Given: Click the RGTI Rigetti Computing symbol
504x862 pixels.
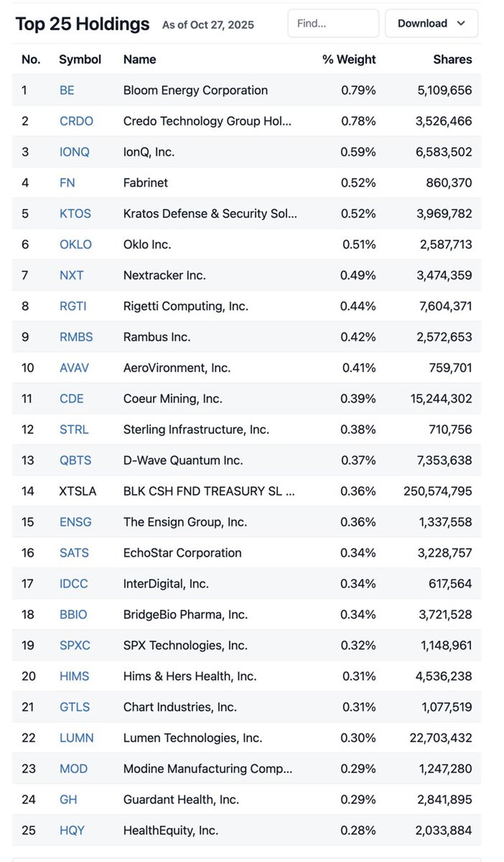Looking at the screenshot, I should pos(73,306).
